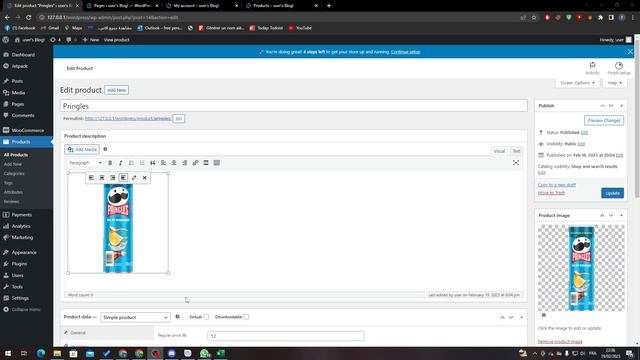
Task: Click Move to Trash link
Action: click(x=551, y=193)
